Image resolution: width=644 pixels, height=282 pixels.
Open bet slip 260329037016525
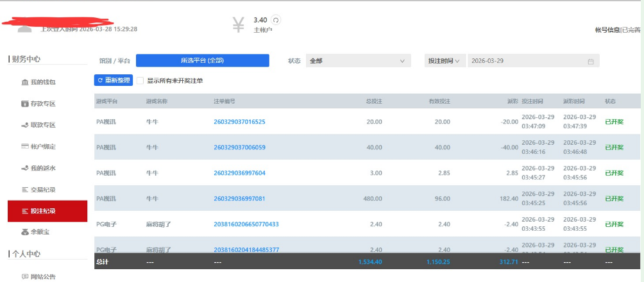coord(239,122)
